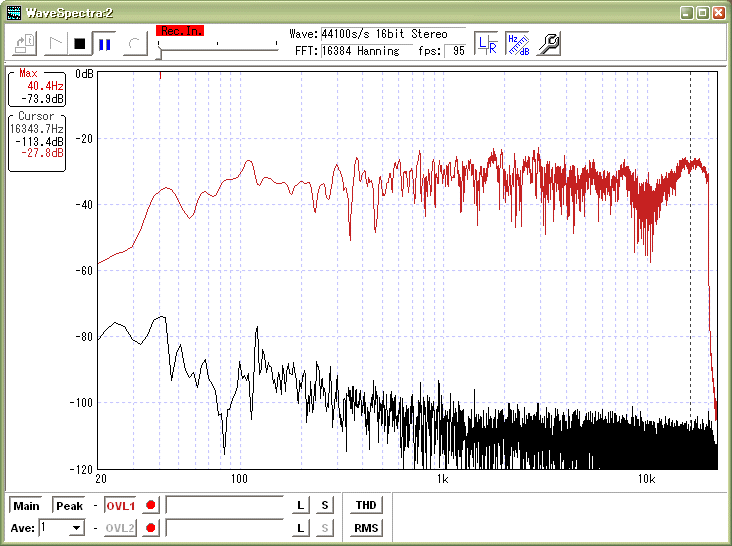This screenshot has height=546, width=732.
Task: Click the playback position slider under Rec.In.
Action: click(217, 48)
